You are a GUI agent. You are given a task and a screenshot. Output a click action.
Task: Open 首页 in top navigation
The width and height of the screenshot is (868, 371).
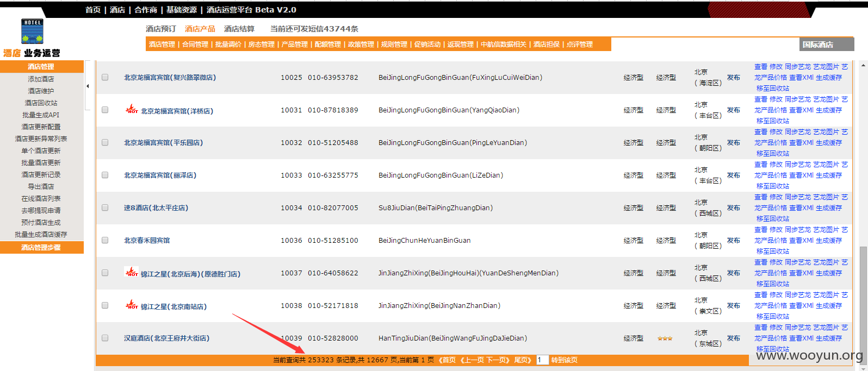tap(93, 10)
